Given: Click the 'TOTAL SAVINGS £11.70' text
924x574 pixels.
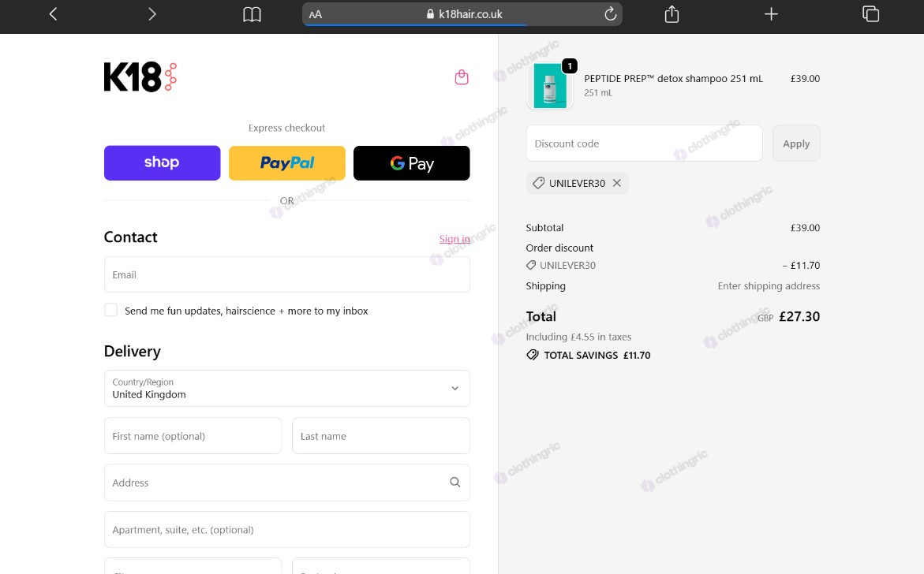Looking at the screenshot, I should [x=597, y=355].
